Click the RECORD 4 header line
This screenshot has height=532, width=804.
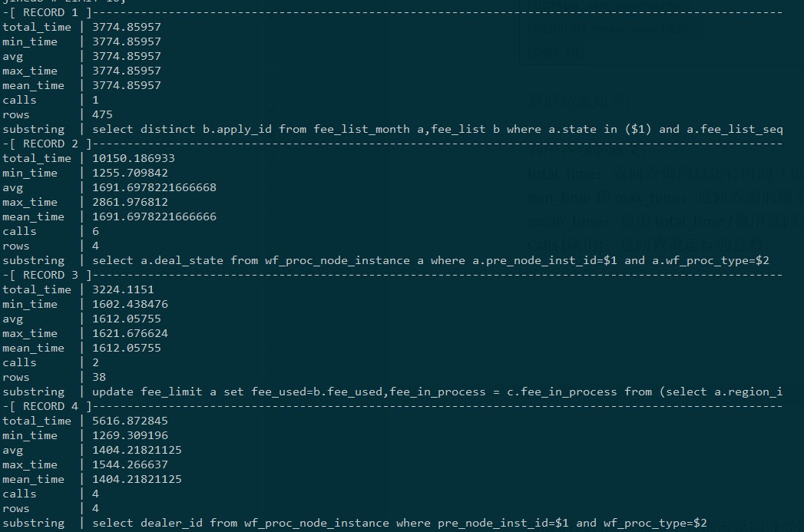46,406
